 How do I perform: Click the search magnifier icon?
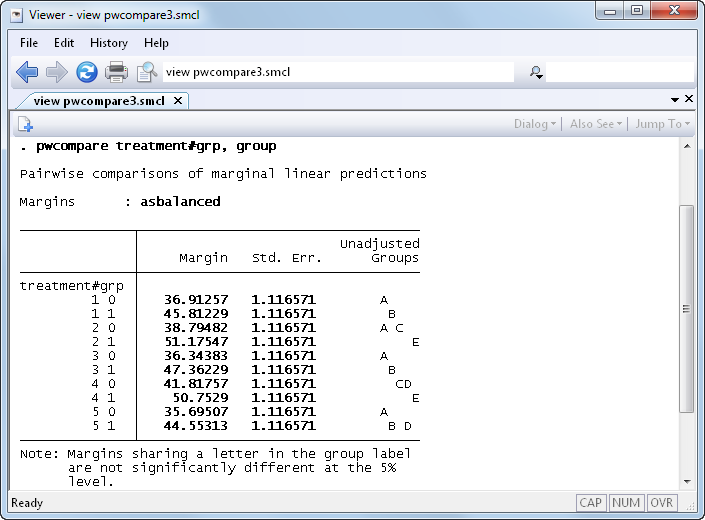[536, 72]
